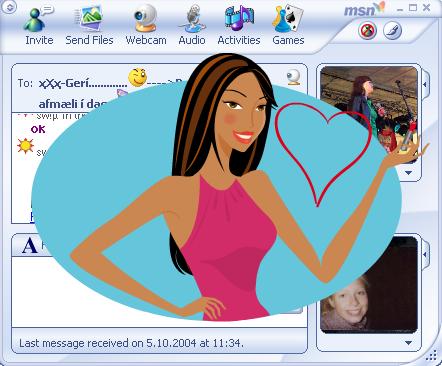Open the font letter A formatting button
Screen dimensions: 442x366
29,246
